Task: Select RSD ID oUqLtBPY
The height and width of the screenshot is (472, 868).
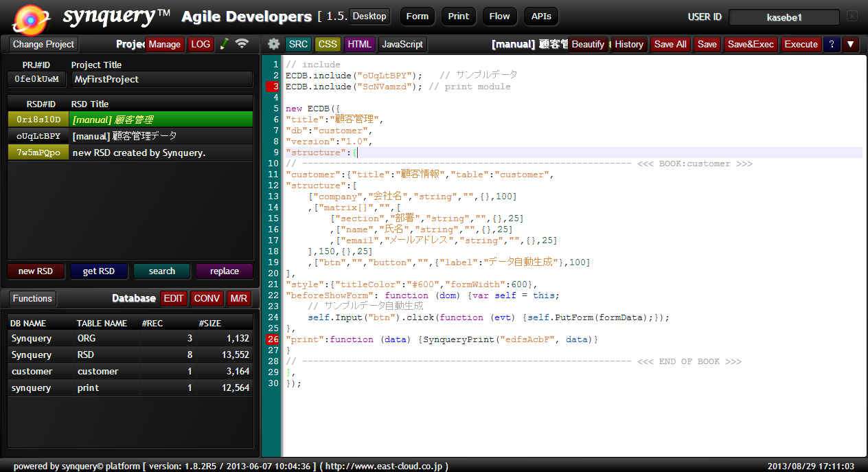Action: (38, 136)
